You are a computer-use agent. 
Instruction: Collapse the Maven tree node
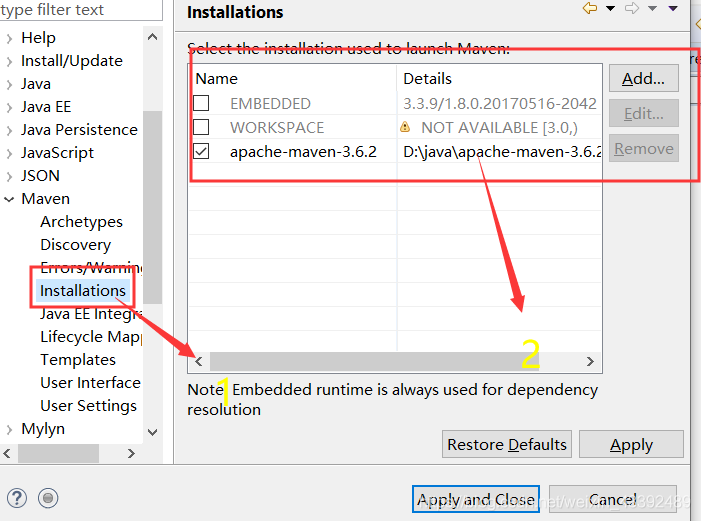point(9,199)
